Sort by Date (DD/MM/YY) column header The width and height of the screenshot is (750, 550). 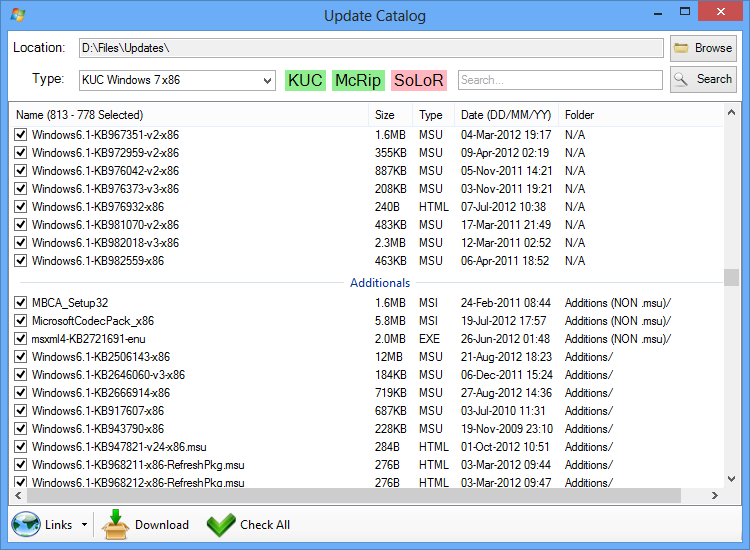click(x=506, y=115)
